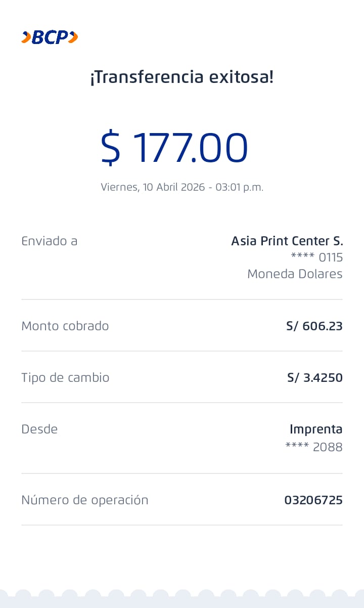Click the dollar sign in the amount
Image resolution: width=364 pixels, height=608 pixels.
[111, 148]
